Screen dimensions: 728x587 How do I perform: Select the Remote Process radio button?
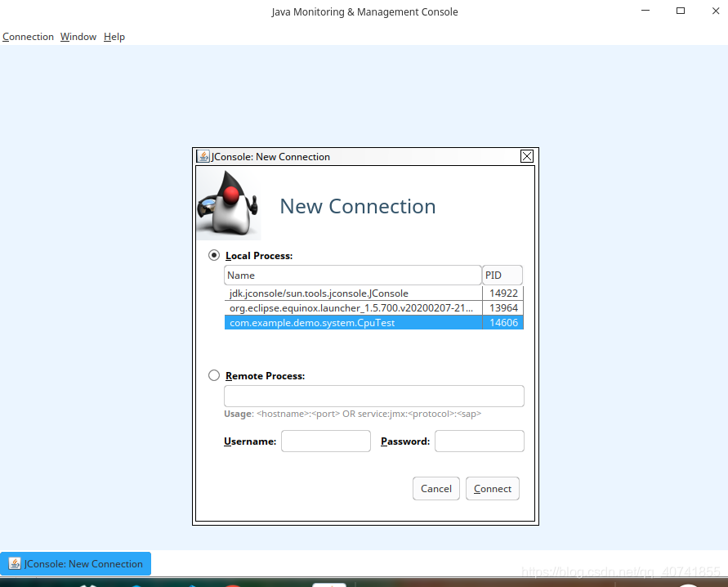(x=213, y=375)
